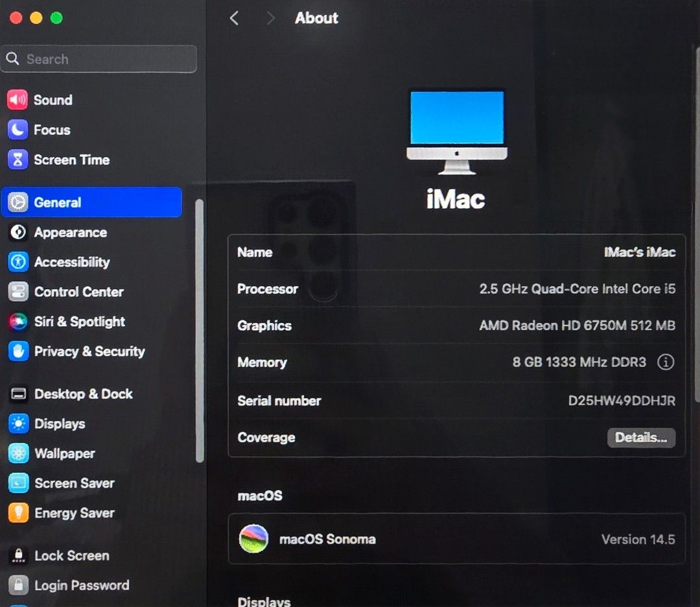Click the About pane vertical scrollbar
Viewport: 700px width, 607px height.
697,223
